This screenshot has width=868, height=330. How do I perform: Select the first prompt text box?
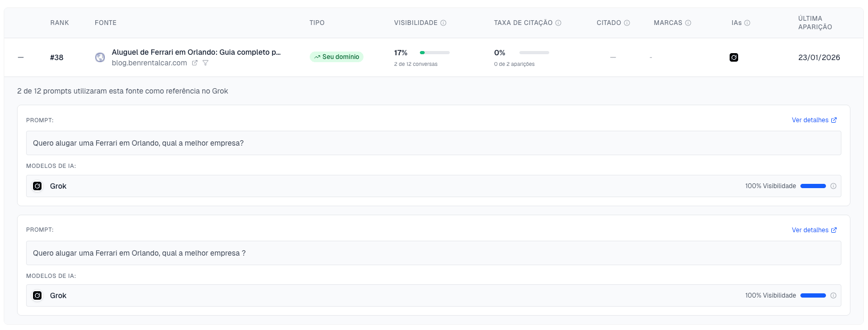point(433,143)
